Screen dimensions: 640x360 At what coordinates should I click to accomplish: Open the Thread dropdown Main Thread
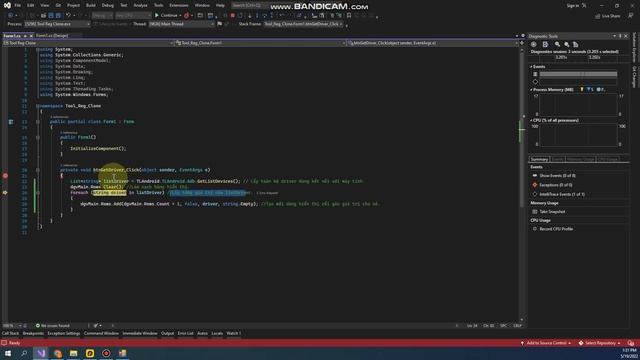[181, 24]
